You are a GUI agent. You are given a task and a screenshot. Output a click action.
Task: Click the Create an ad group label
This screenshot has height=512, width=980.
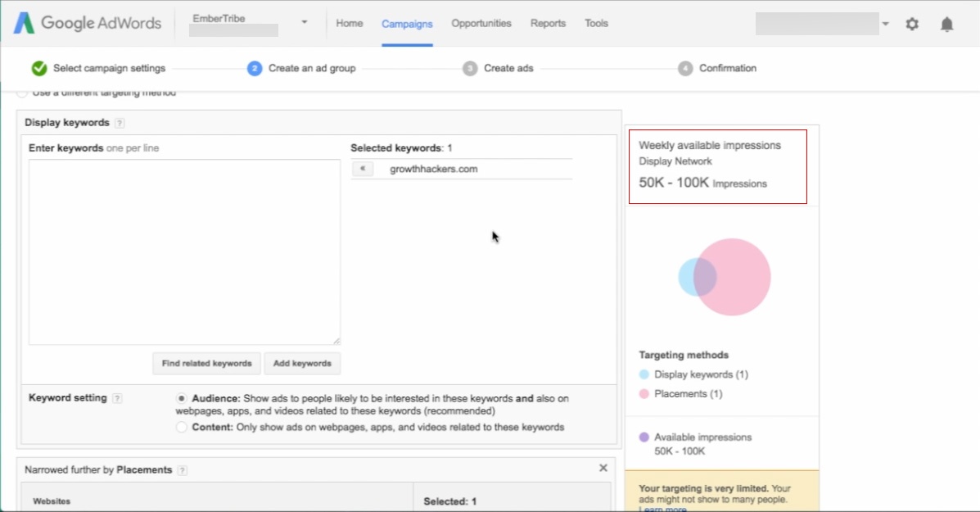click(312, 68)
